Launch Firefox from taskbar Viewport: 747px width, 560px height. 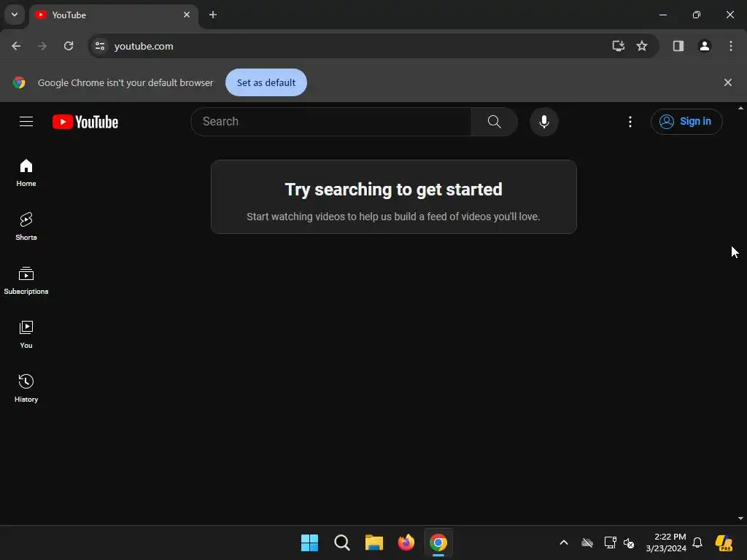406,542
